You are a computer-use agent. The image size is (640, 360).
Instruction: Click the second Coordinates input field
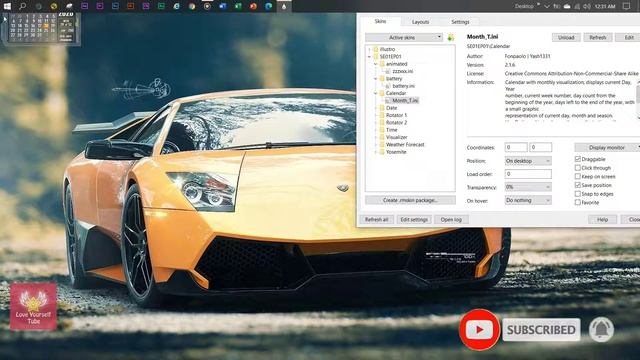540,147
